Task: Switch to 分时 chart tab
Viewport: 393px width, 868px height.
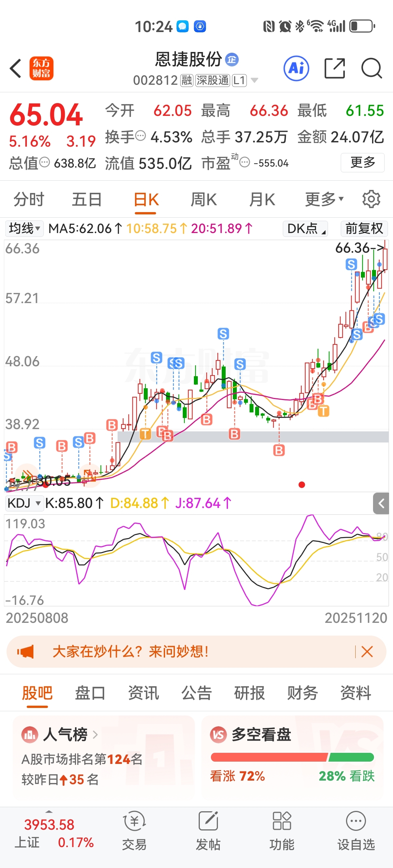Action: tap(28, 199)
